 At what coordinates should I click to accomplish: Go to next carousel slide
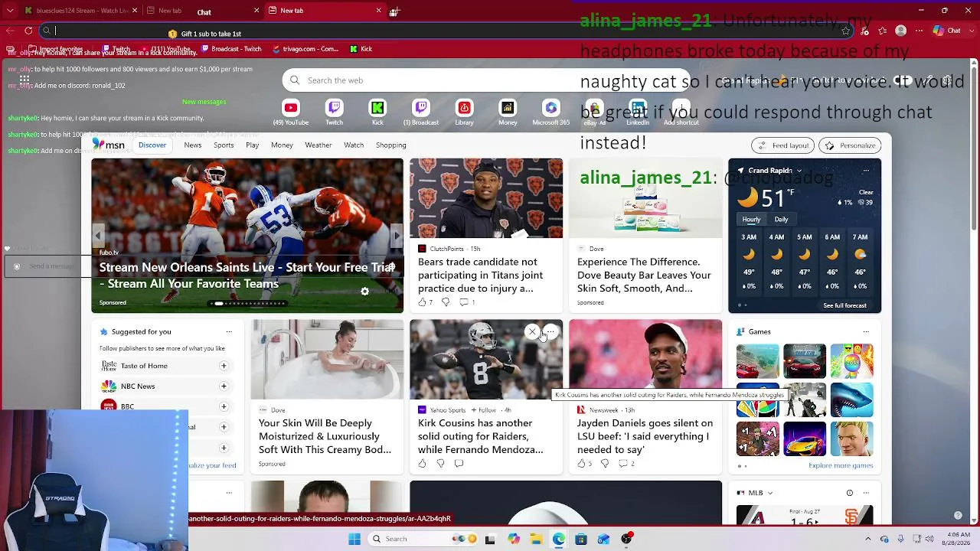(396, 236)
